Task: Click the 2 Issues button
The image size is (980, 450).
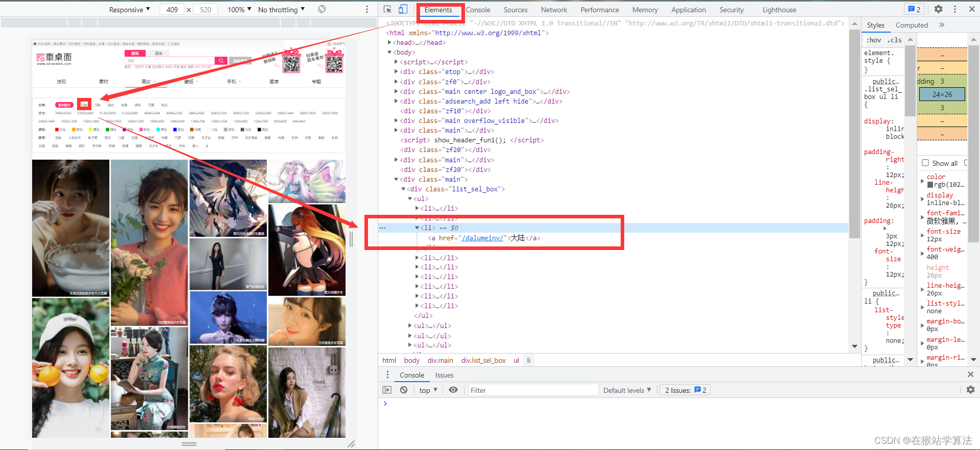Action: (685, 390)
